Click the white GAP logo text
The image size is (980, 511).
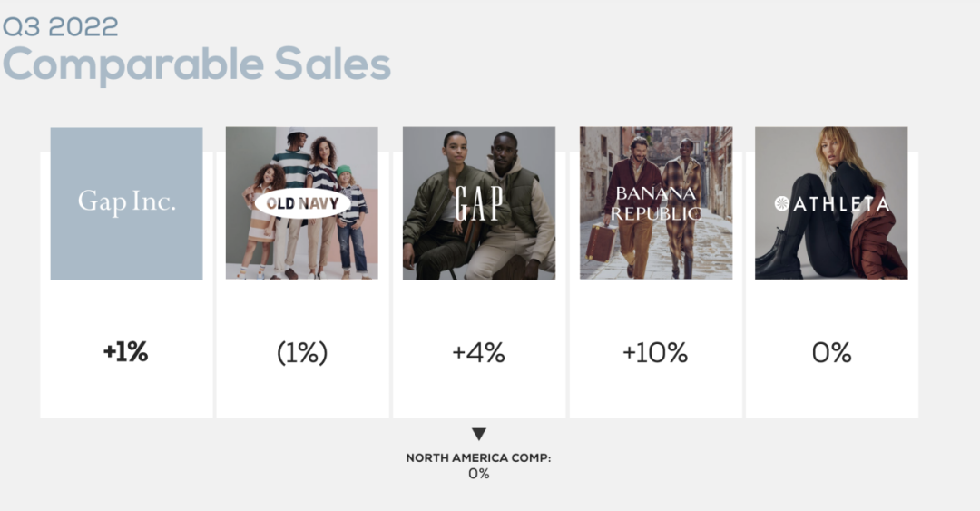click(478, 202)
